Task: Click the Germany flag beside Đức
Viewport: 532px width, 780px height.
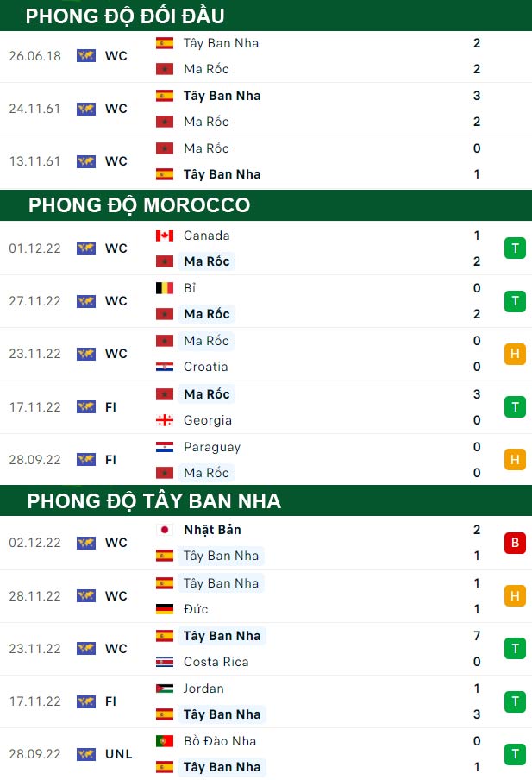Action: (x=165, y=609)
